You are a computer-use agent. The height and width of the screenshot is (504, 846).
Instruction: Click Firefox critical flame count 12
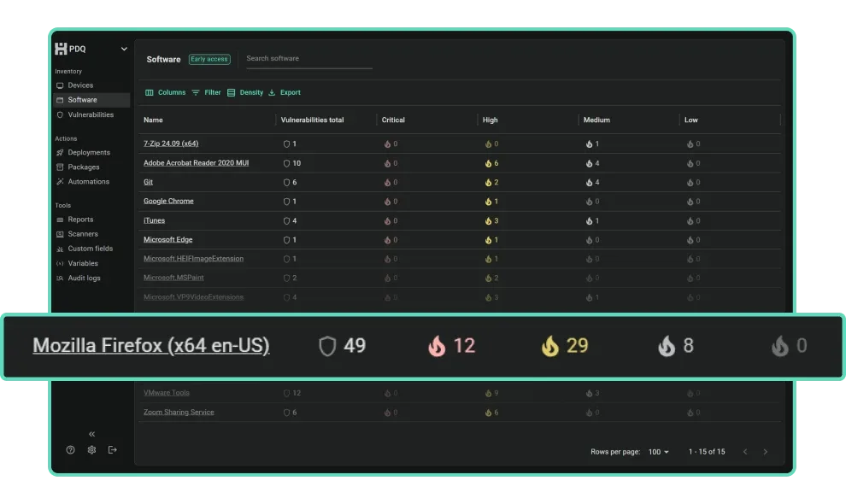pyautogui.click(x=451, y=346)
